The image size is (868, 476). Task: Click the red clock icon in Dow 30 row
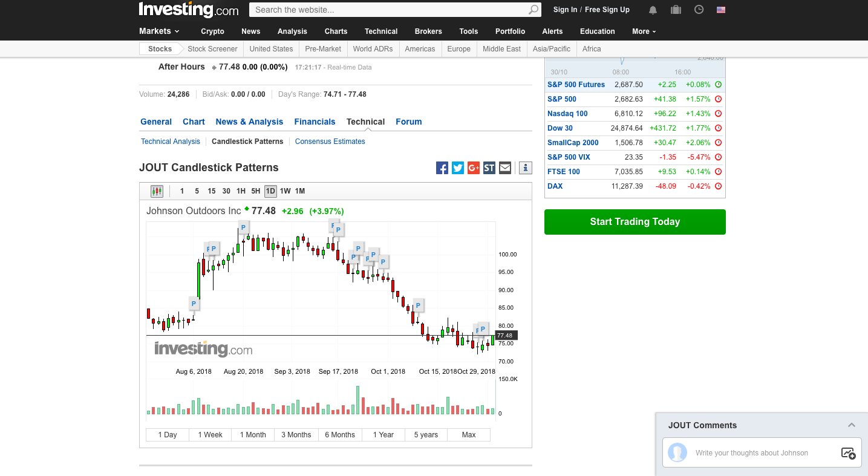coord(719,128)
